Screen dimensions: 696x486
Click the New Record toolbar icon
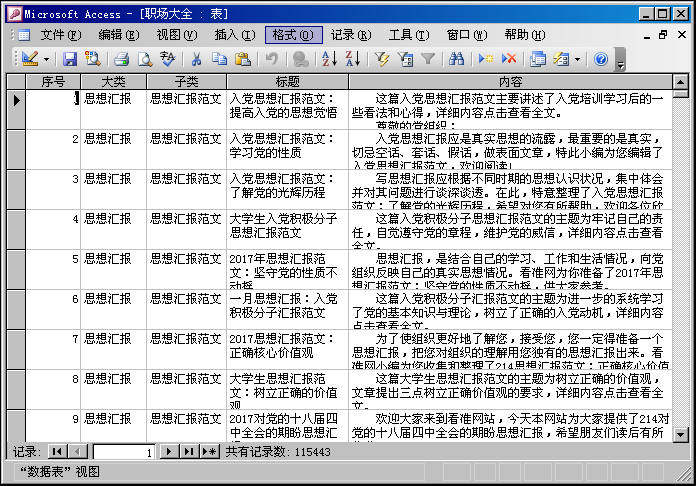point(486,59)
